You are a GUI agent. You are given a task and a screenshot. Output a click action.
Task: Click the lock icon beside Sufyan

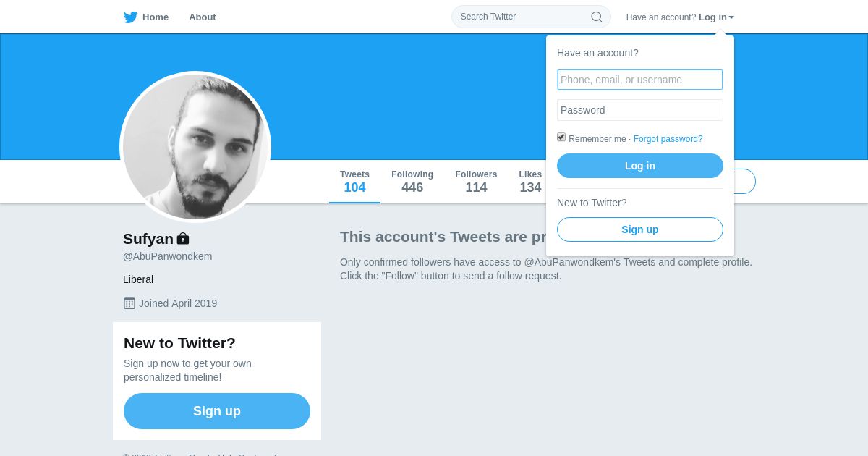click(183, 238)
